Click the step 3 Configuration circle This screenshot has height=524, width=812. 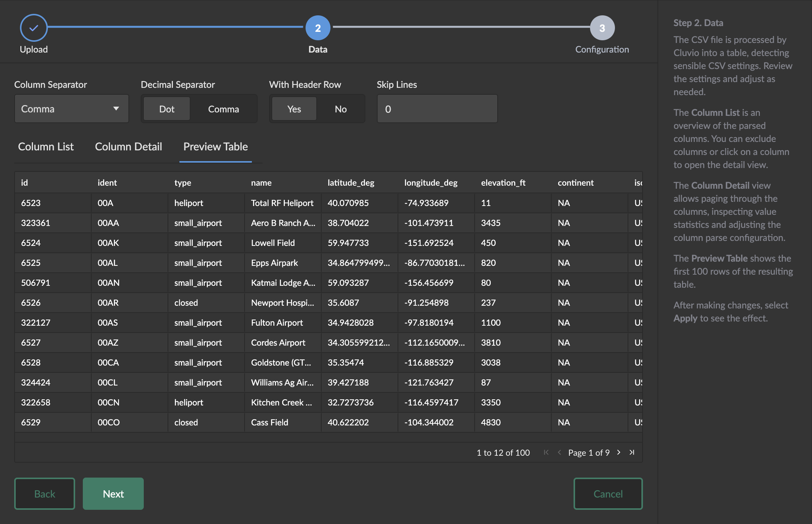(x=602, y=28)
